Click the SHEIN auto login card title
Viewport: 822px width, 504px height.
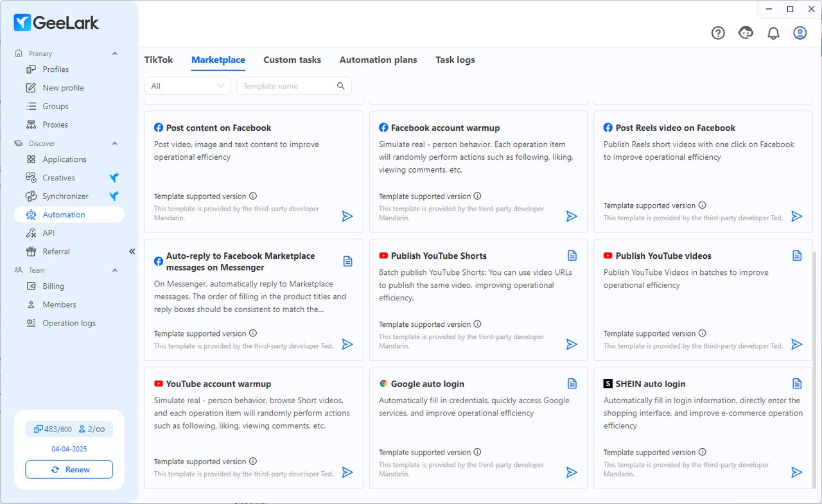[651, 384]
